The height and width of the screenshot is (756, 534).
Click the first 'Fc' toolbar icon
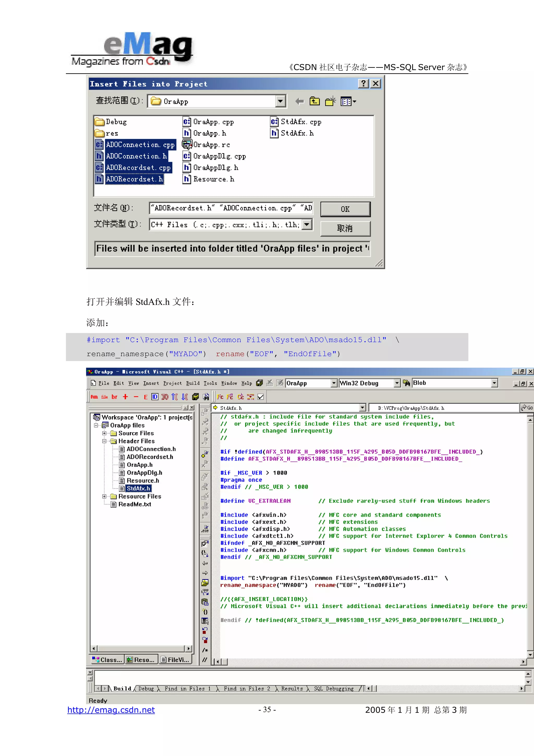point(220,397)
